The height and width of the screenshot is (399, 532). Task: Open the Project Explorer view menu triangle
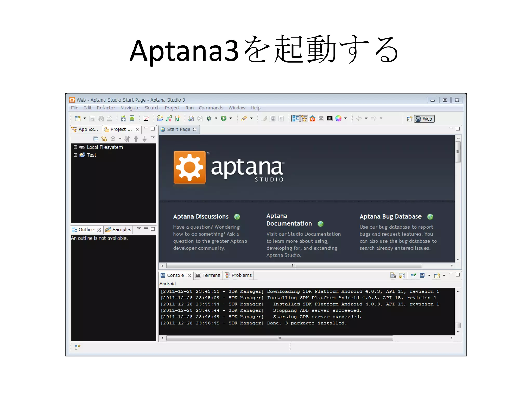coord(153,137)
